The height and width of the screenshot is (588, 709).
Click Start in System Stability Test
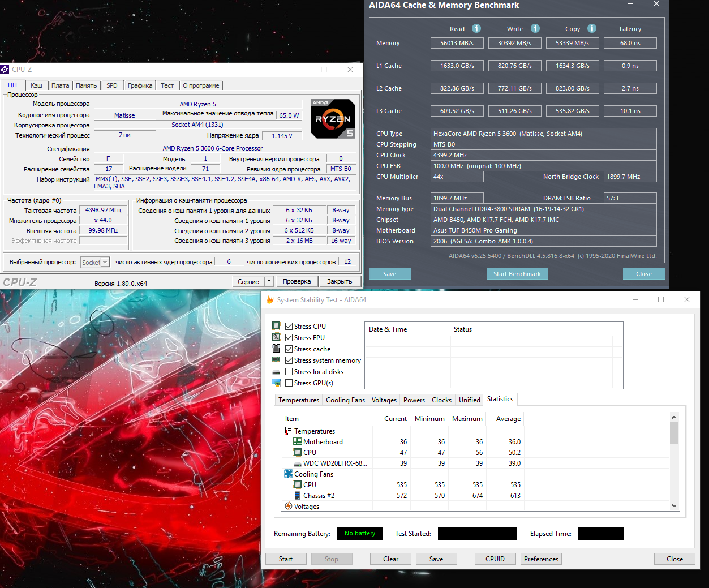[x=286, y=559]
